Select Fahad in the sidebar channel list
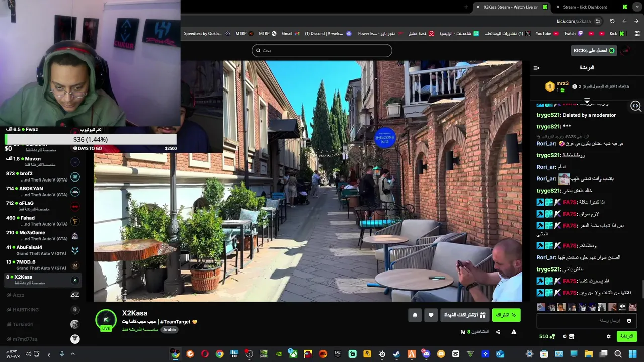This screenshot has height=362, width=644. coord(42,220)
